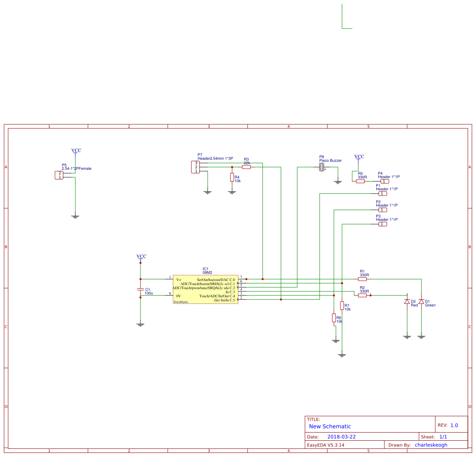Click the 'V+' pin label on IC1
The image size is (476, 457).
tap(179, 280)
